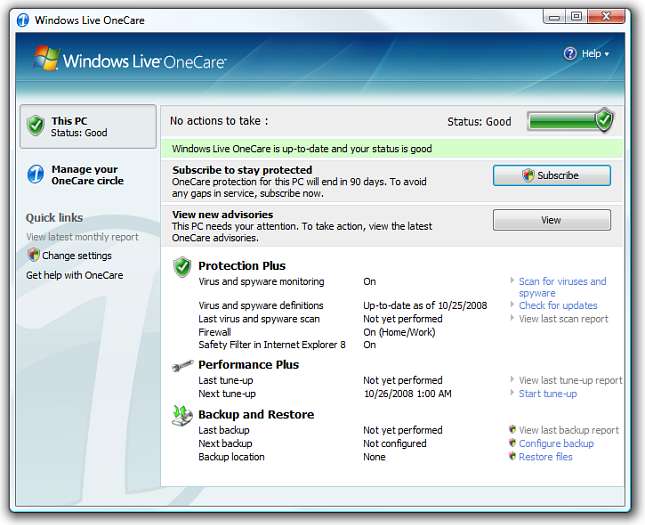Image resolution: width=645 pixels, height=525 pixels.
Task: Click the View advisories button
Action: click(552, 220)
